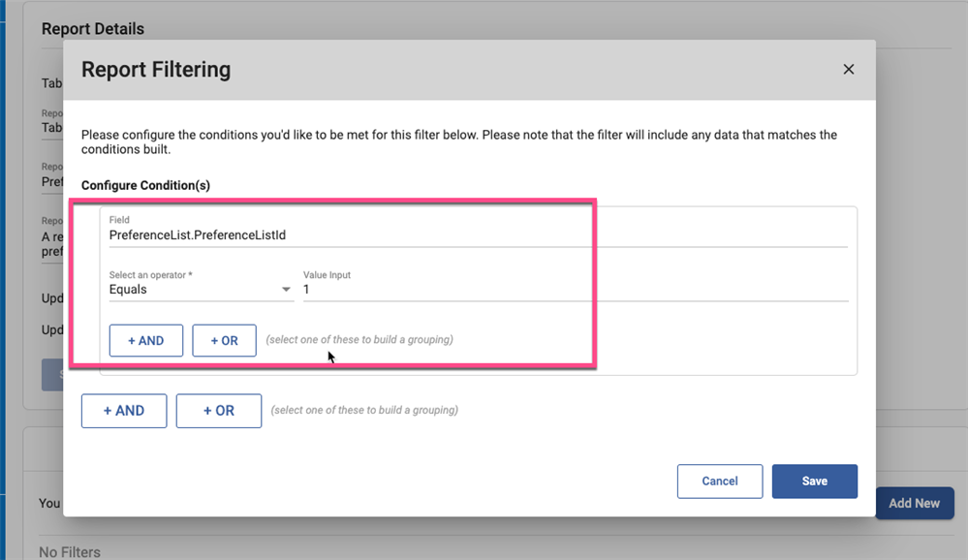Close the Report Filtering dialog with X
This screenshot has width=968, height=560.
(x=848, y=70)
